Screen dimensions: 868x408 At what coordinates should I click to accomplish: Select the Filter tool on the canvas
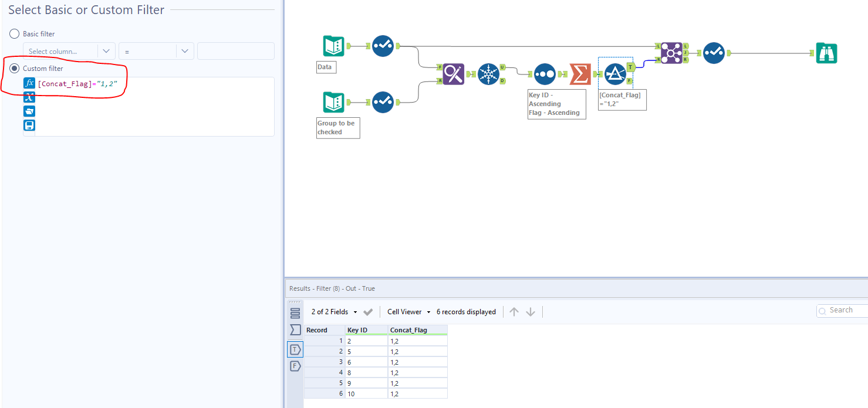tap(616, 74)
